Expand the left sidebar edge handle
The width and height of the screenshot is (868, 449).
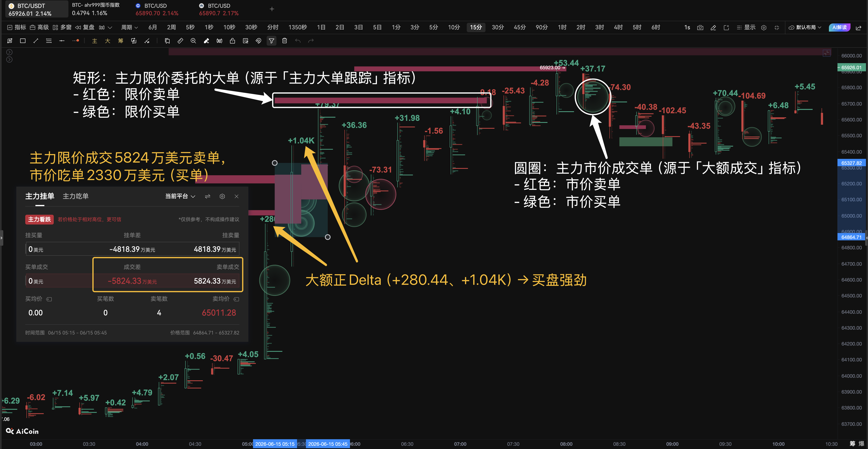coord(1,238)
